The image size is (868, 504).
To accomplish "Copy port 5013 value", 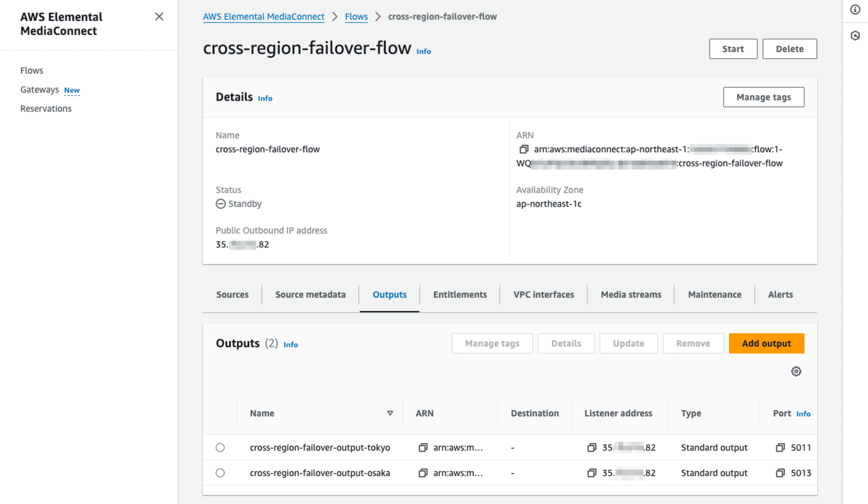I will pyautogui.click(x=780, y=473).
